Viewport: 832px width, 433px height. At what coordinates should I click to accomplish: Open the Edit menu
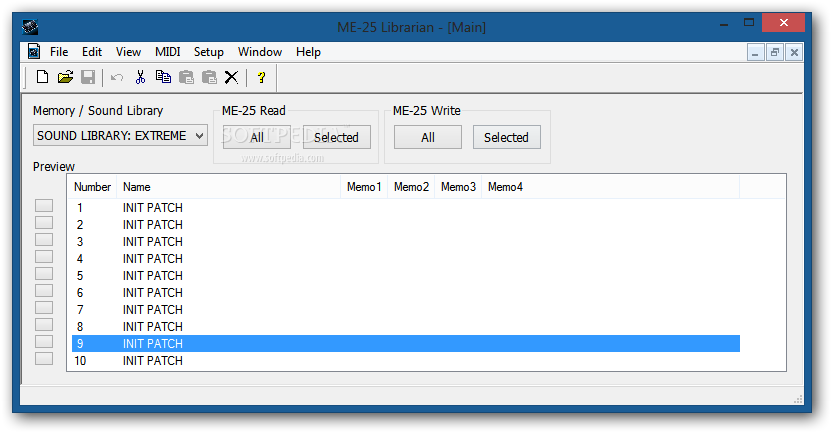[x=92, y=52]
